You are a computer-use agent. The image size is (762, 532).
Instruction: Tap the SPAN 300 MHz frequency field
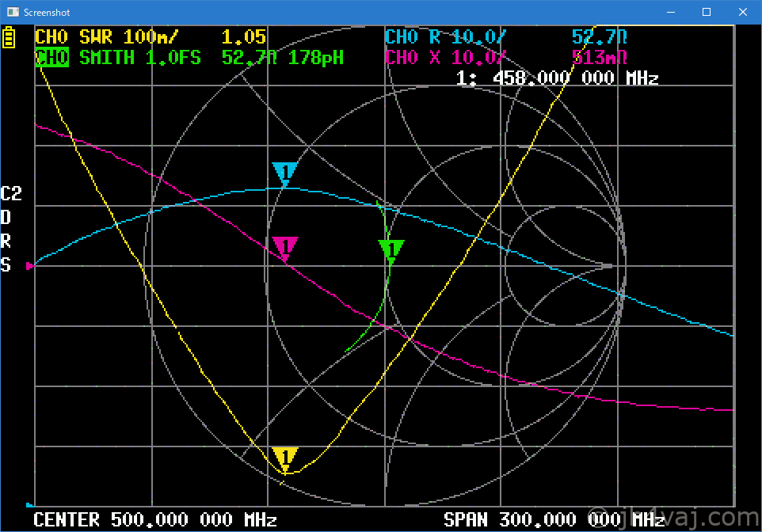point(554,520)
